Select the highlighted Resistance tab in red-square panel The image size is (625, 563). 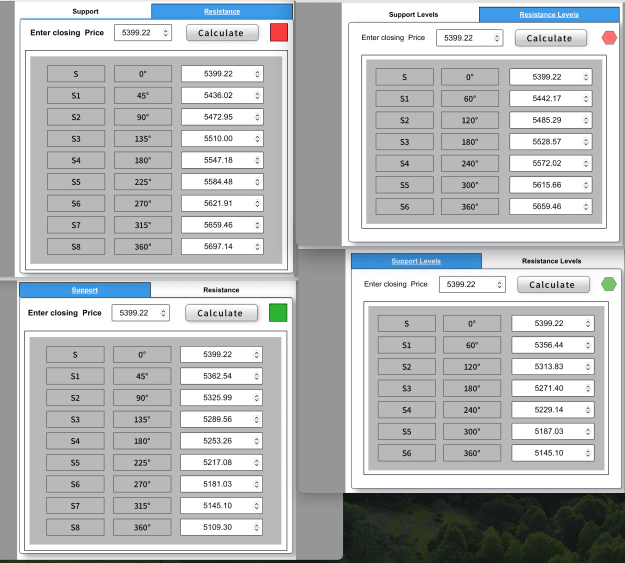tap(222, 11)
